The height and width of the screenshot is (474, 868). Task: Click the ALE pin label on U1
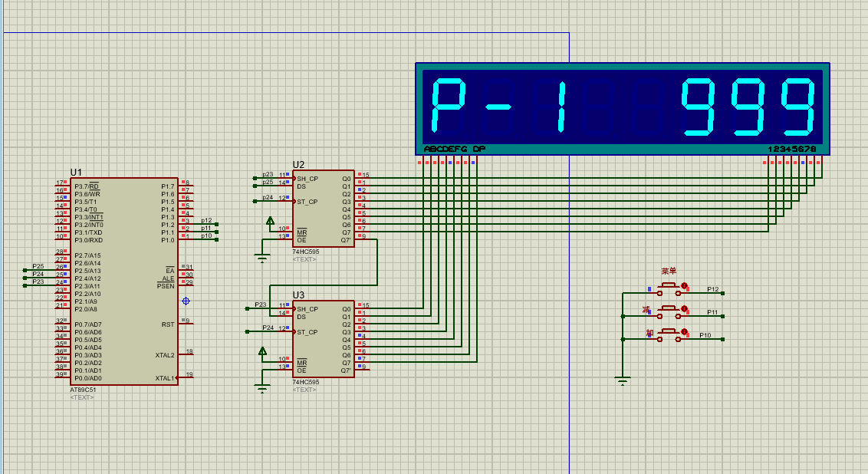click(x=168, y=278)
